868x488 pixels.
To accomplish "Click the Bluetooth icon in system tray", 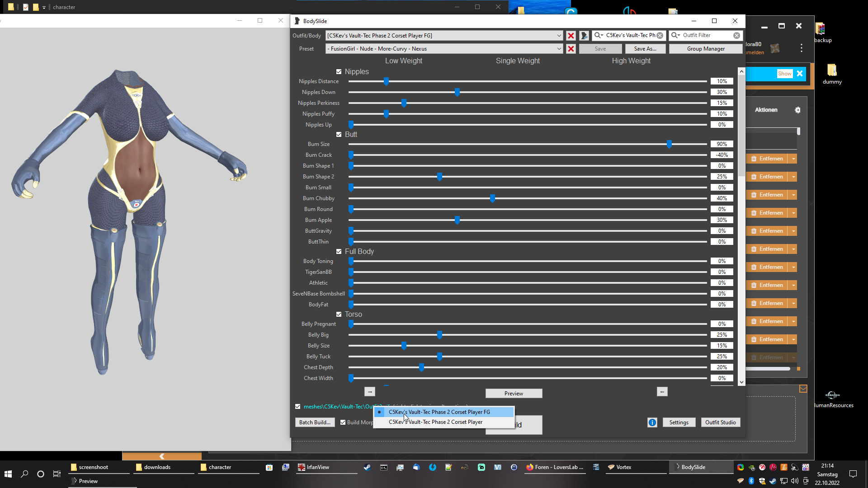I will [x=751, y=481].
